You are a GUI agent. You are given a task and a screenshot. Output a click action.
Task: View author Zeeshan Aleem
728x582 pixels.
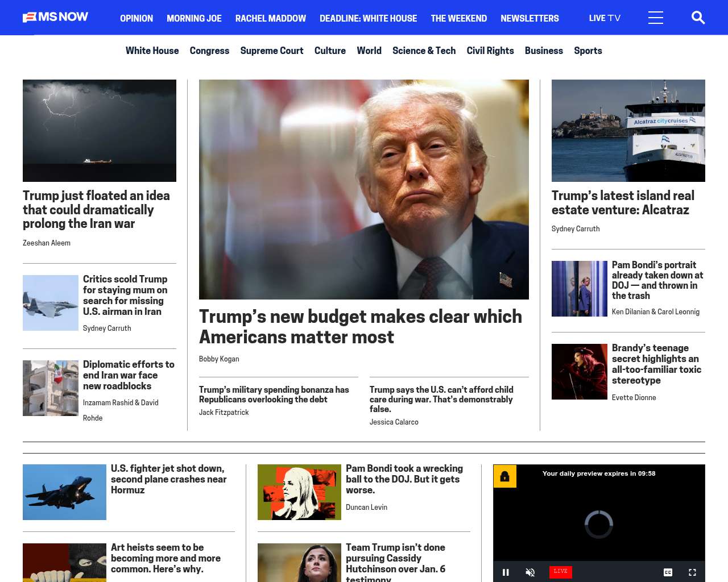[x=47, y=243]
